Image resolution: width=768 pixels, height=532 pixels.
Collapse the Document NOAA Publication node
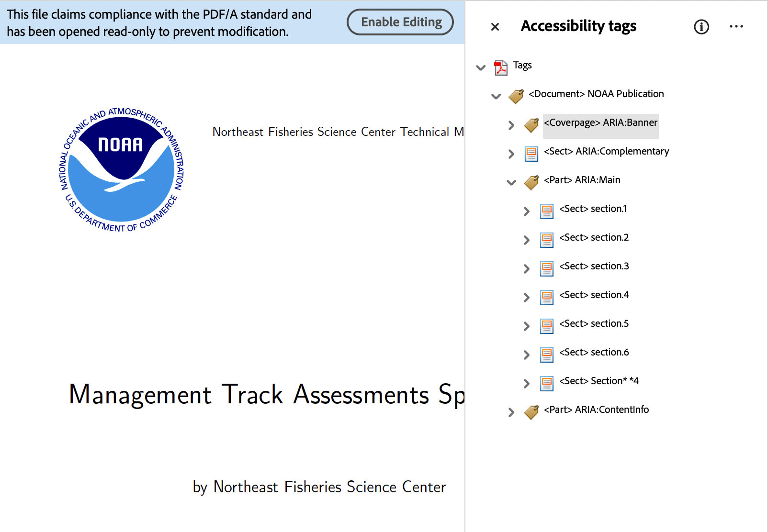tap(496, 96)
